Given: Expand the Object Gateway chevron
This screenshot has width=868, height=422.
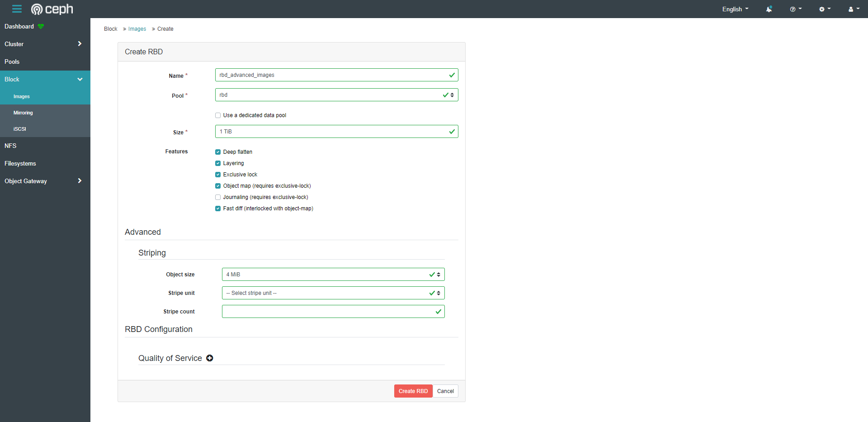Looking at the screenshot, I should pos(80,181).
